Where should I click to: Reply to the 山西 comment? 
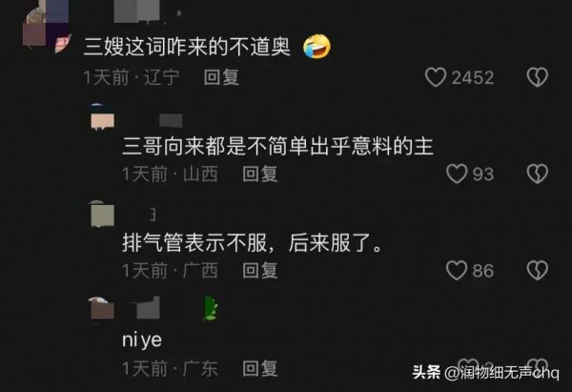pos(260,174)
